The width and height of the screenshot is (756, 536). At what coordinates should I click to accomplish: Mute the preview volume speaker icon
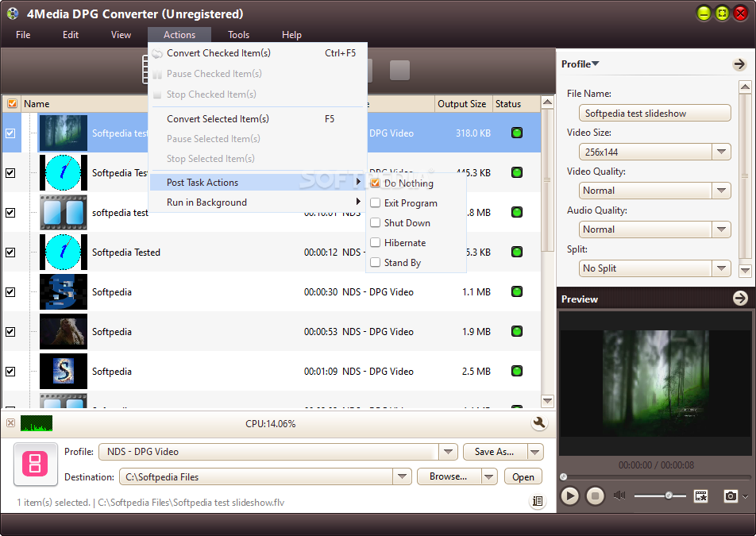[x=619, y=496]
